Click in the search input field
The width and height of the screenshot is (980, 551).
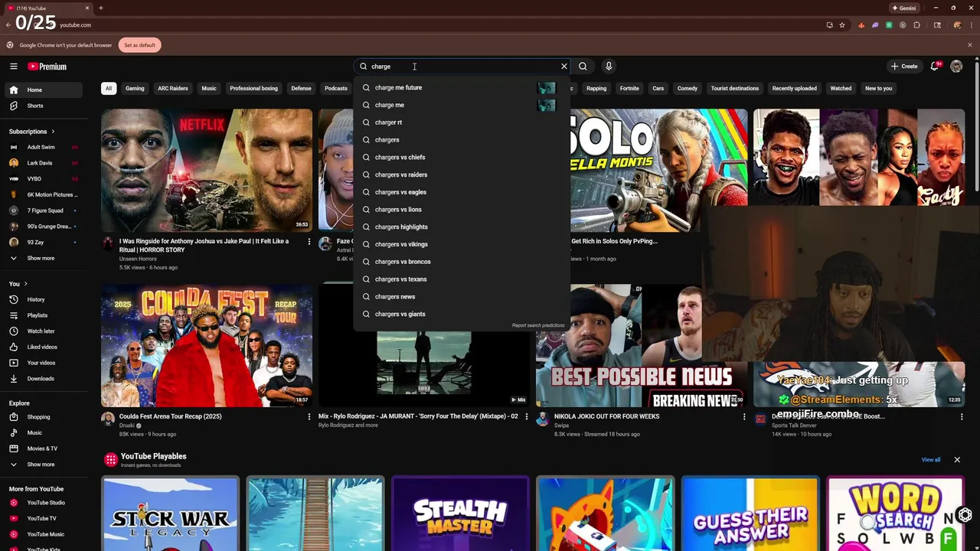coord(462,67)
